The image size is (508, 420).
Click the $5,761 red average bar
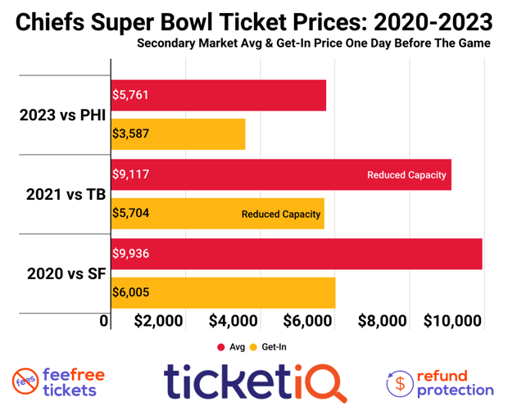click(219, 95)
